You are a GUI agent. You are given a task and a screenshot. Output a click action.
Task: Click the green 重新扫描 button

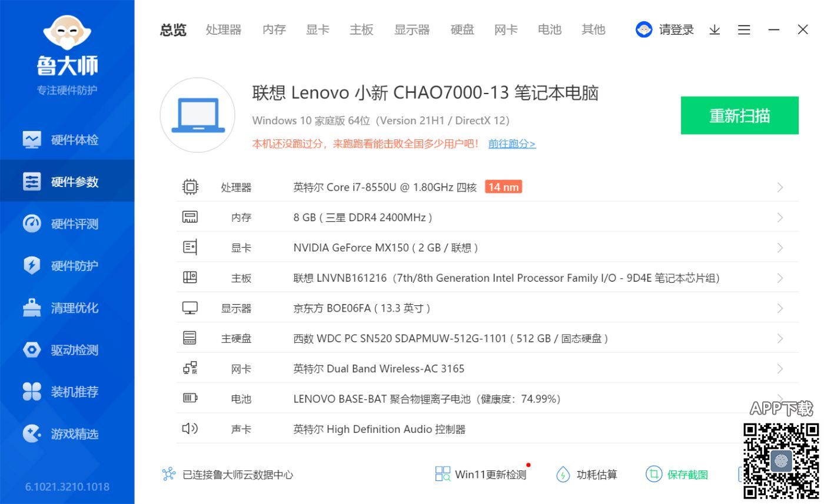pos(739,116)
